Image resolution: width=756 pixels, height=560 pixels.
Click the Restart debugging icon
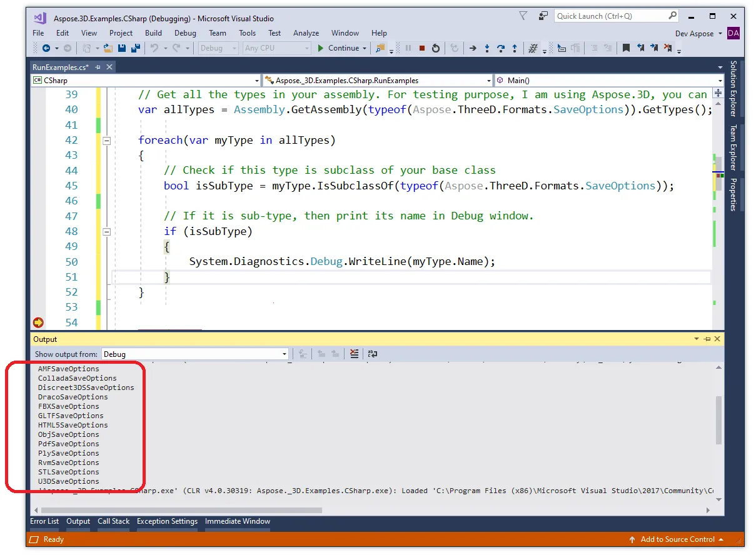[436, 48]
